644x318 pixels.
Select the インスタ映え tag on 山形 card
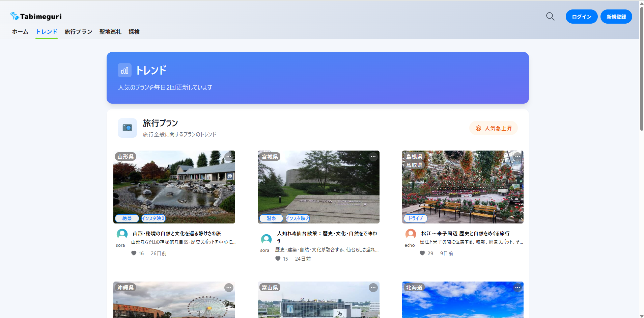click(x=153, y=218)
